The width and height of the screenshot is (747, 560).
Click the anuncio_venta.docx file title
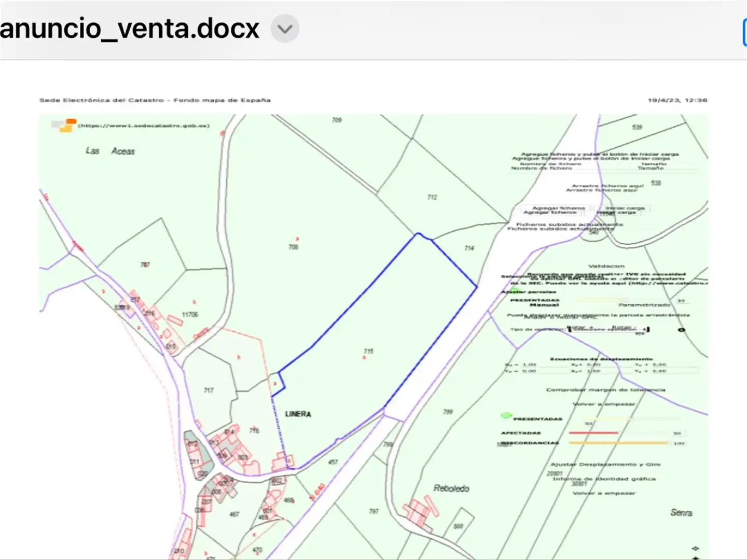[129, 29]
